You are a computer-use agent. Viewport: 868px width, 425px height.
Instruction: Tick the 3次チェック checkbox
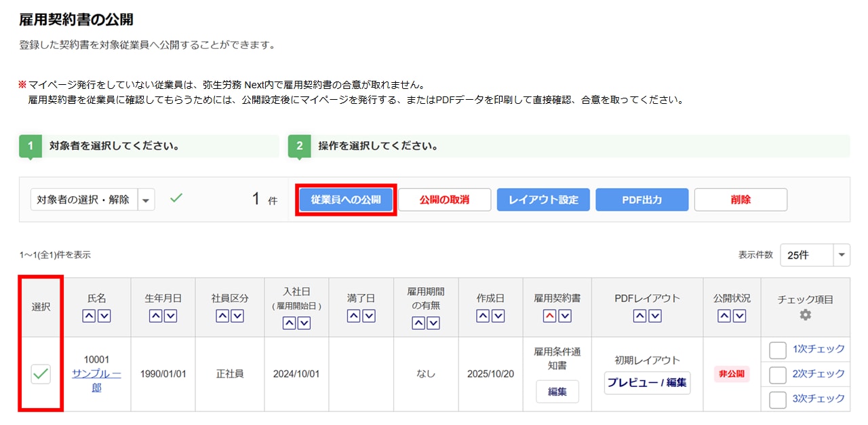[778, 399]
